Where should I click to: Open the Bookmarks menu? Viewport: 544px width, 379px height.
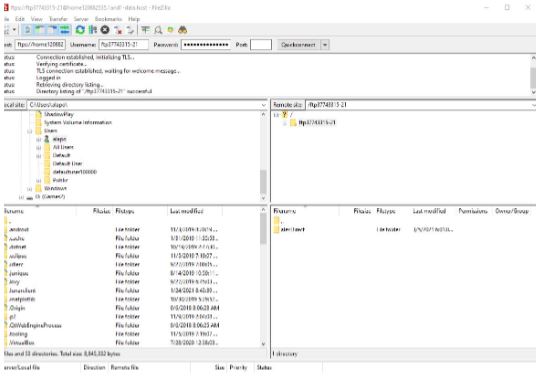click(108, 19)
